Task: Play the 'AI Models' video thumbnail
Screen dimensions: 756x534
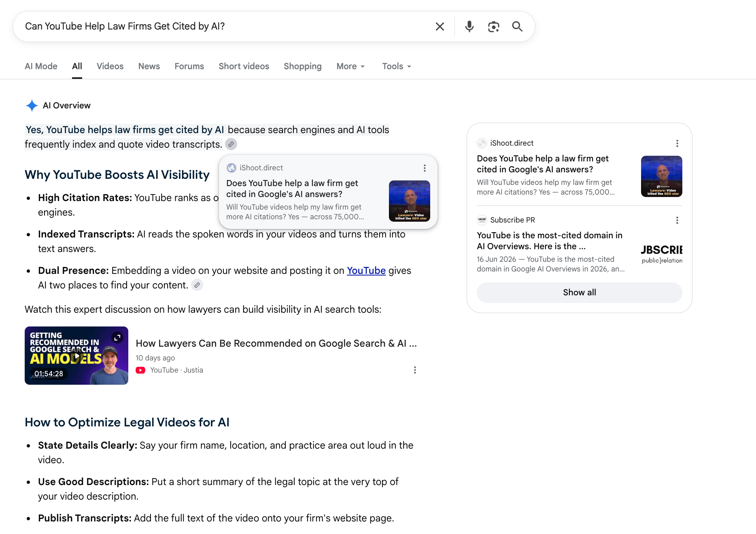Action: click(76, 356)
